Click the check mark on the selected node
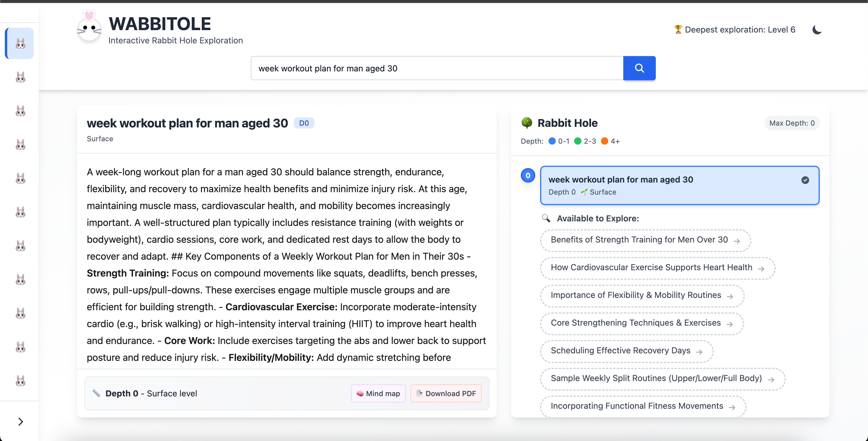Image resolution: width=868 pixels, height=441 pixels. click(805, 180)
